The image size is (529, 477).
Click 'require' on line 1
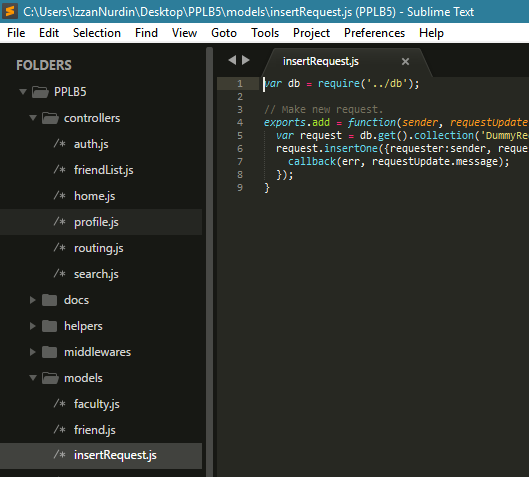coord(339,83)
